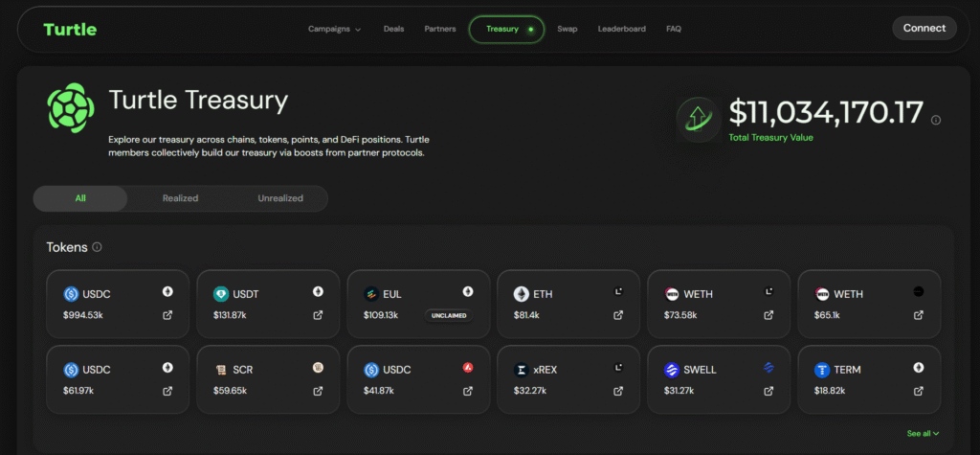The height and width of the screenshot is (455, 980).
Task: Open external link on SCR card
Action: (x=318, y=391)
